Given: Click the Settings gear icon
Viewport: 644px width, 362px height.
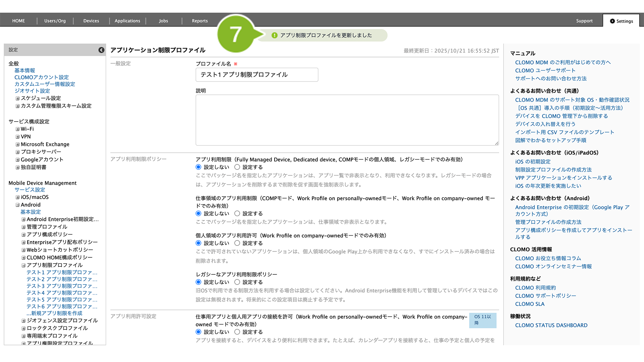Looking at the screenshot, I should click(612, 21).
